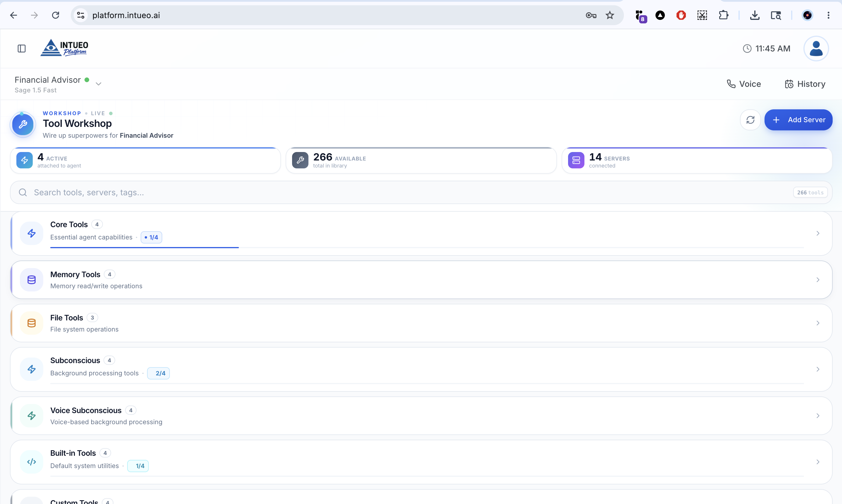View site information icon in address bar
The height and width of the screenshot is (504, 842).
(x=80, y=15)
